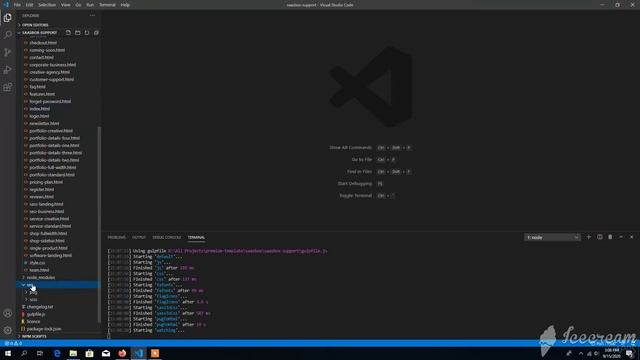The width and height of the screenshot is (640, 360).
Task: Open Windows taskbar search
Action: tap(24, 353)
